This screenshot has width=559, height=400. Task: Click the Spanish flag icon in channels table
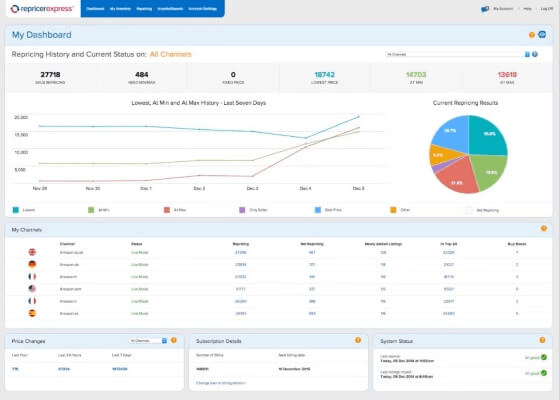click(32, 313)
